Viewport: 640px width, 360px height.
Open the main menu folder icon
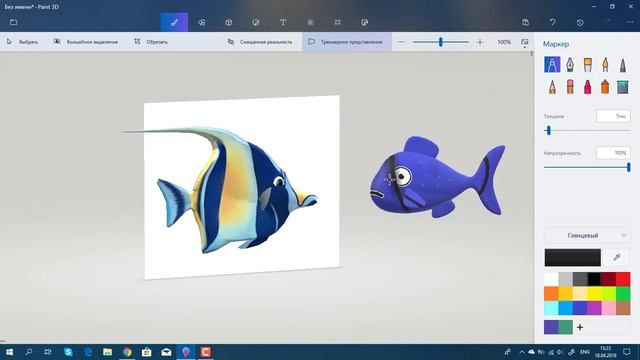(x=13, y=22)
